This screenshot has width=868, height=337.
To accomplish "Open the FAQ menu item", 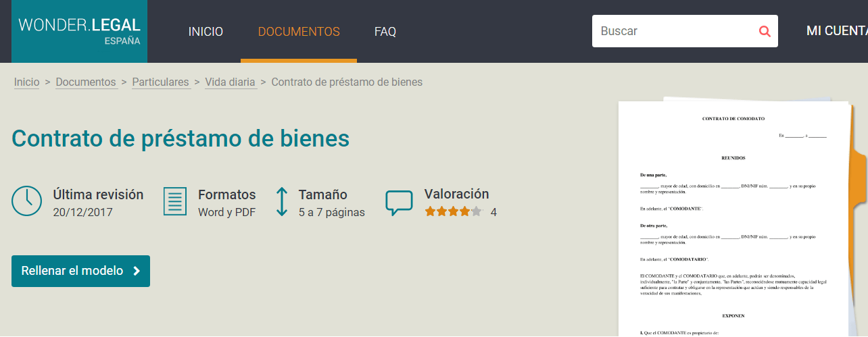I will (385, 32).
